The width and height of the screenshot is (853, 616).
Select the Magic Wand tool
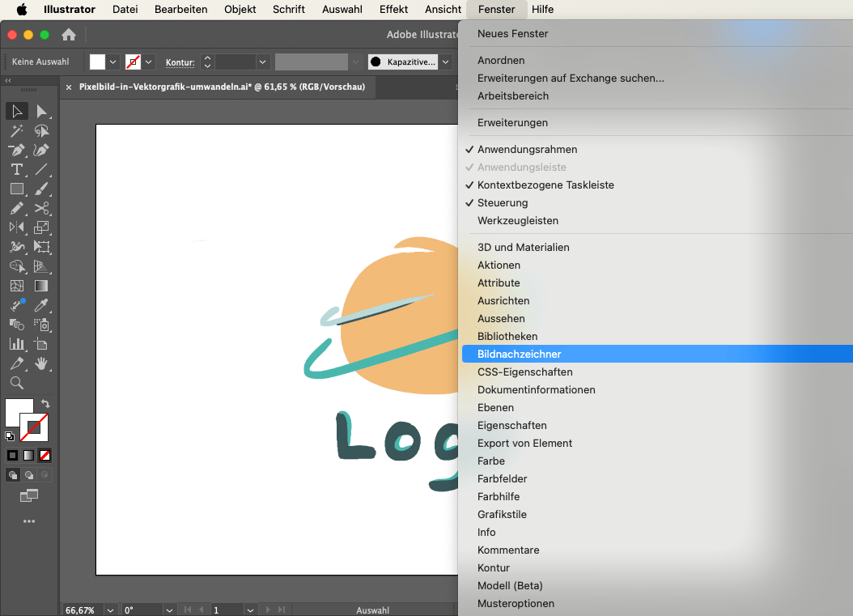[x=16, y=130]
